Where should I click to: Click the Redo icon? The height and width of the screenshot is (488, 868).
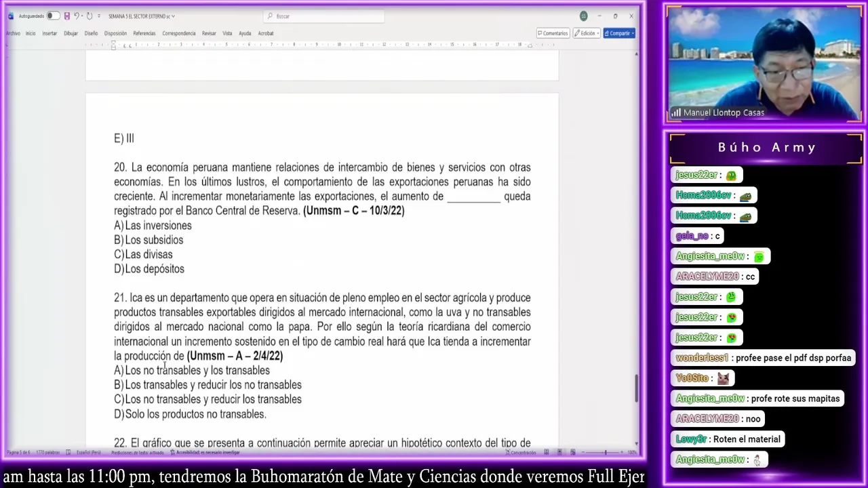[89, 16]
